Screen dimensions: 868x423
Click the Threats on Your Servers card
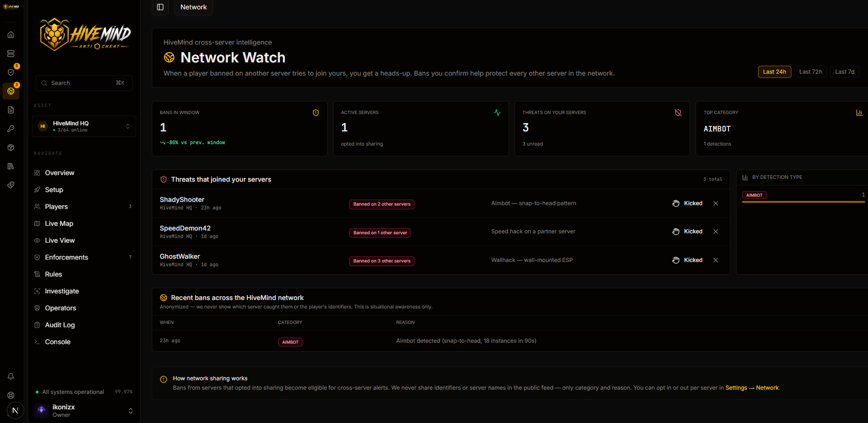(x=602, y=129)
